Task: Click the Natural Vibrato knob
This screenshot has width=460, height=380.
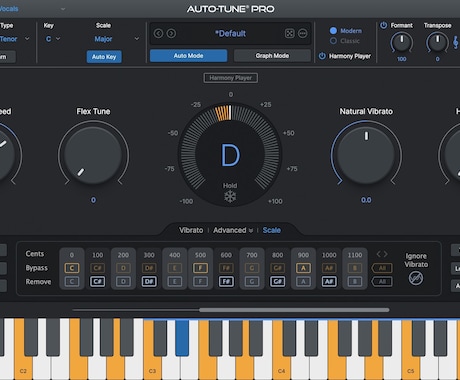Action: 366,155
